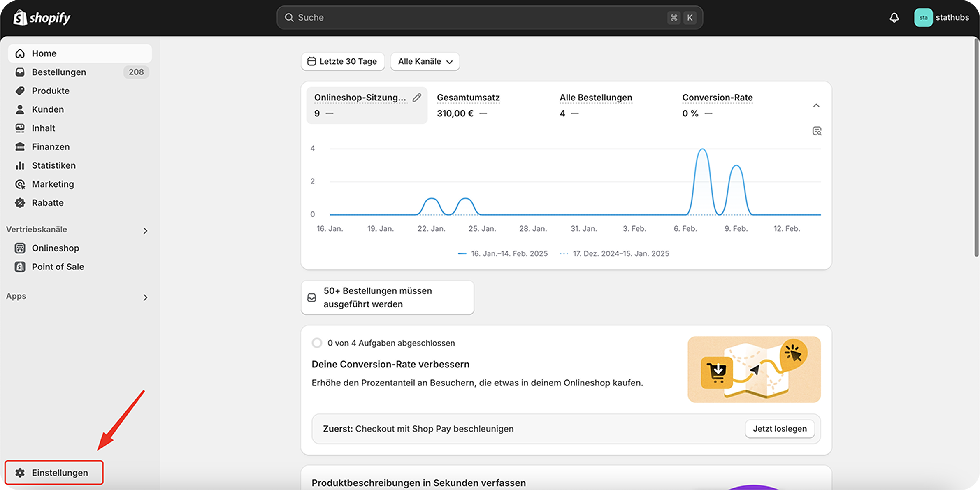Screen dimensions: 980x490
Task: Click the Point of Sale icon
Action: [20, 267]
